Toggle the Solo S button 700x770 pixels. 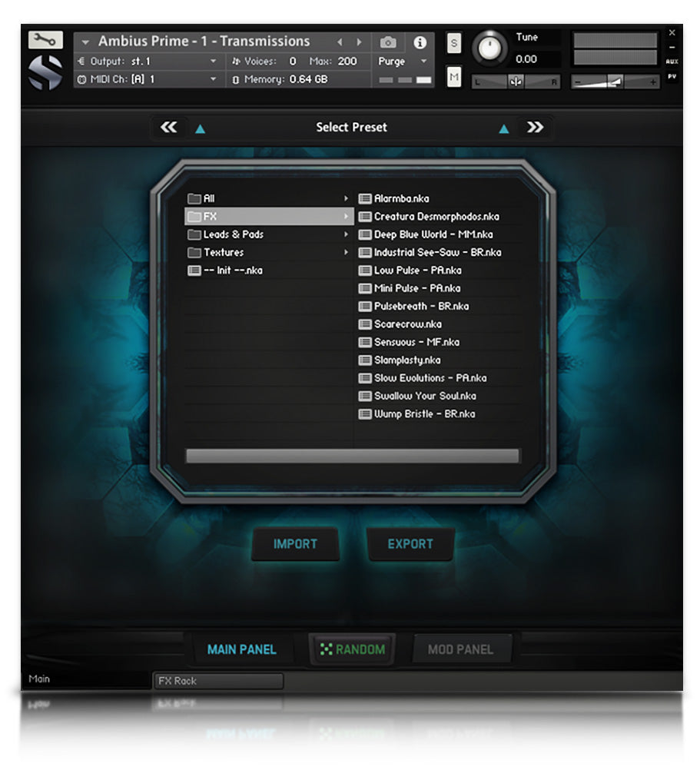pos(454,44)
